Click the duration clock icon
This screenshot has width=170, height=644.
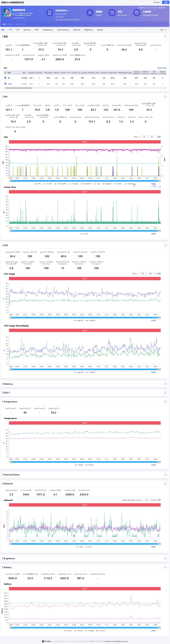(112, 13)
